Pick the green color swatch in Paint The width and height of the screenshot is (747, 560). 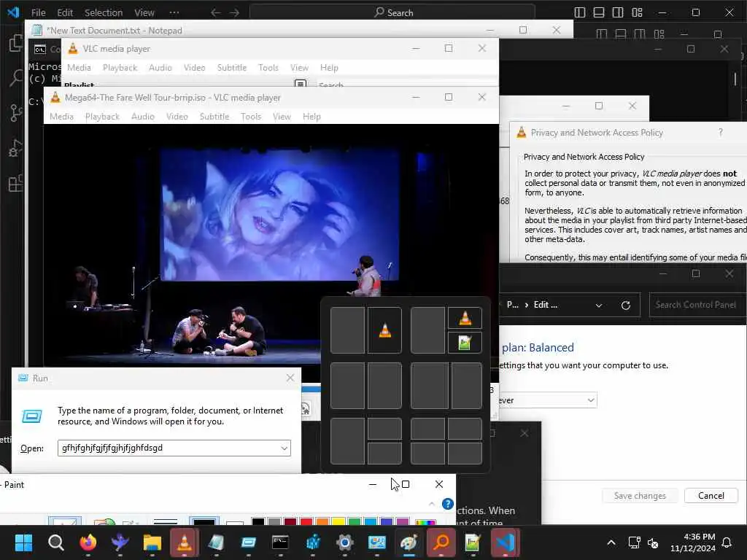click(x=355, y=522)
